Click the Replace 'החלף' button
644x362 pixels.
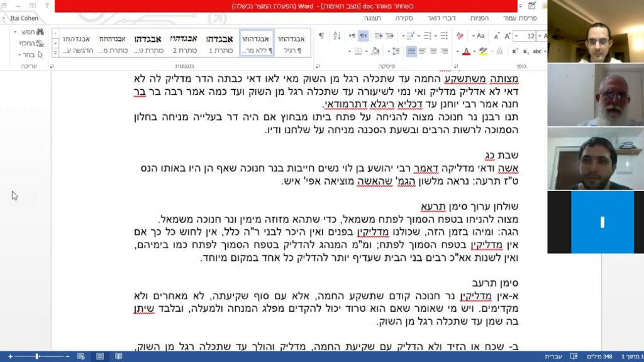coord(31,43)
